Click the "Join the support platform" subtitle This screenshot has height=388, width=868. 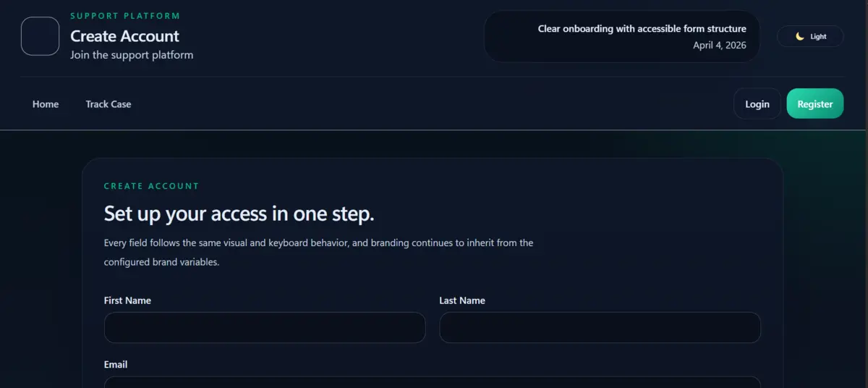click(x=132, y=55)
